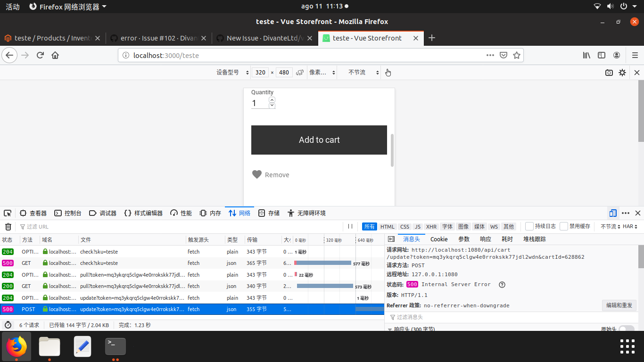
Task: Switch to the 响应 (Response) tab
Action: tap(485, 239)
